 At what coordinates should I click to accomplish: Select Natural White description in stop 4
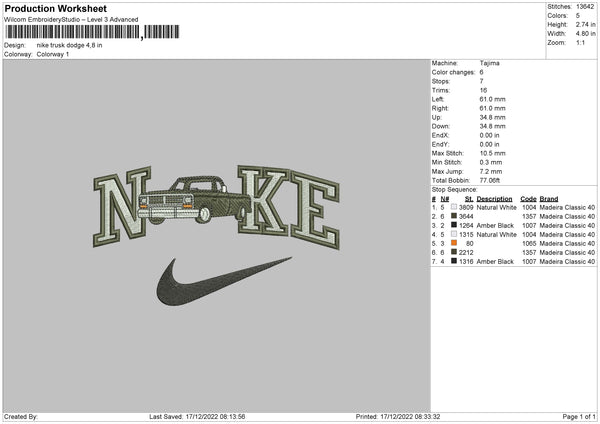coord(496,235)
